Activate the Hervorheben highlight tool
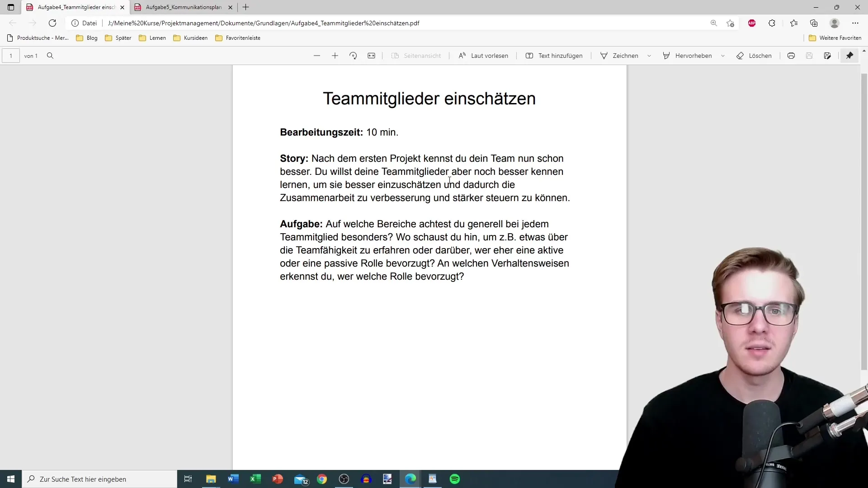 (687, 56)
